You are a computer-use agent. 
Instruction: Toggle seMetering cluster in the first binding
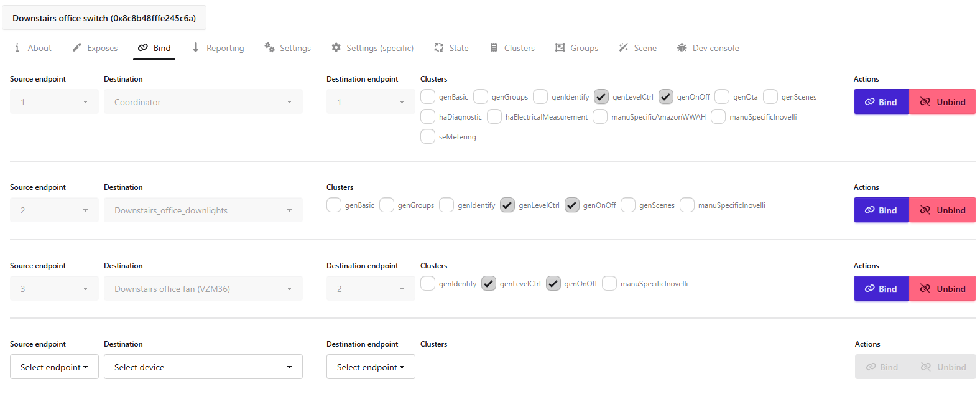coord(428,137)
